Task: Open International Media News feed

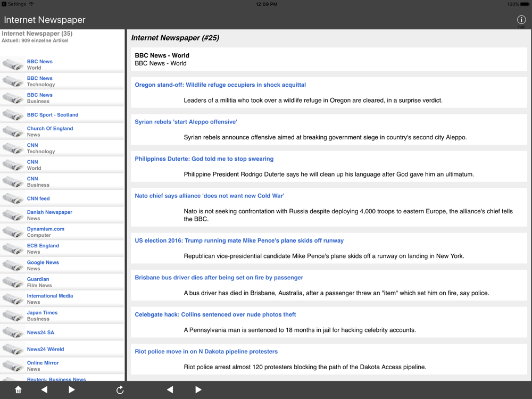Action: coord(62,298)
